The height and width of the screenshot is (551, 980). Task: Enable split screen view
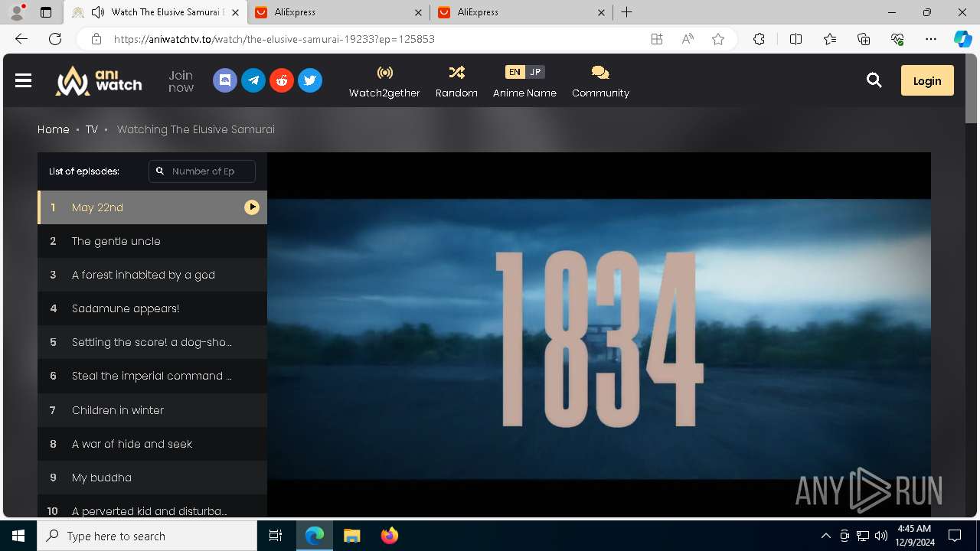point(795,39)
